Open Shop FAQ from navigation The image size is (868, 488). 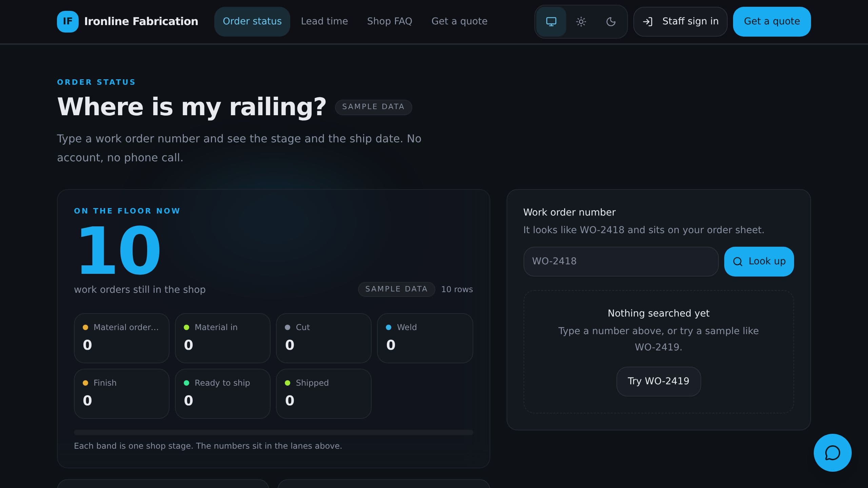[389, 22]
